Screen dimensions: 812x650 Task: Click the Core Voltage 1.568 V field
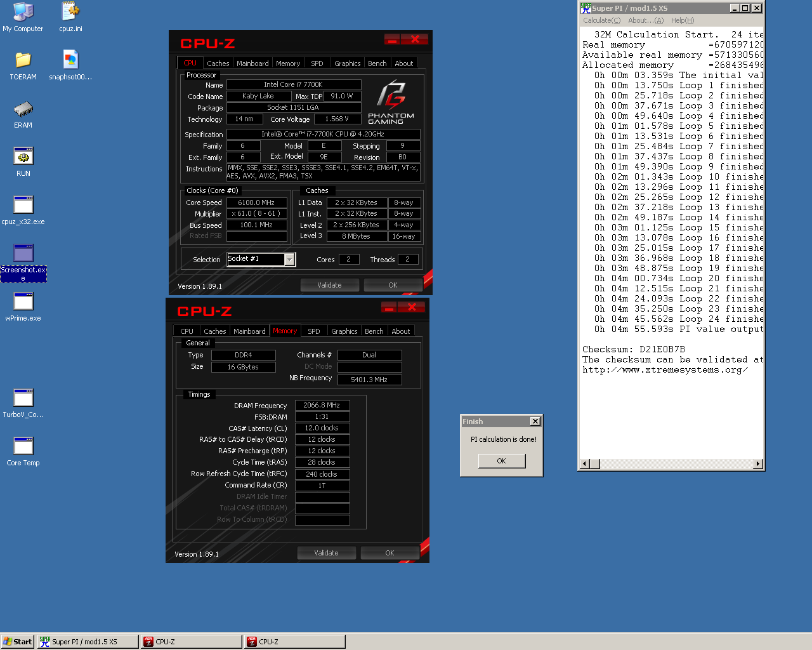(x=337, y=119)
